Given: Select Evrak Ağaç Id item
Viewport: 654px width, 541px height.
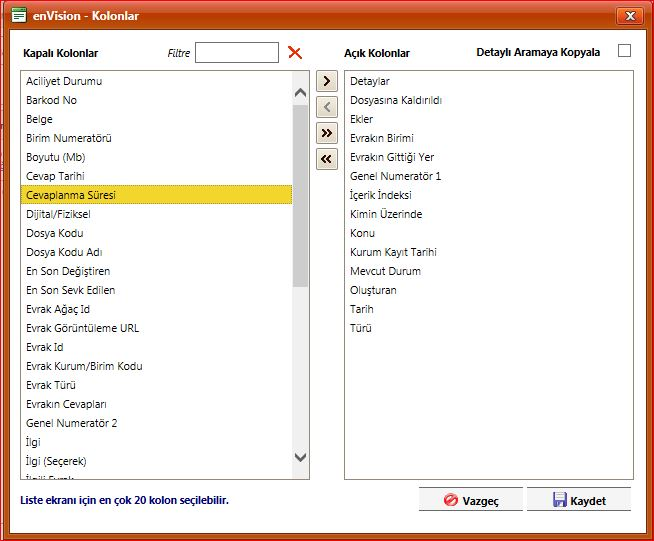Looking at the screenshot, I should (x=156, y=309).
